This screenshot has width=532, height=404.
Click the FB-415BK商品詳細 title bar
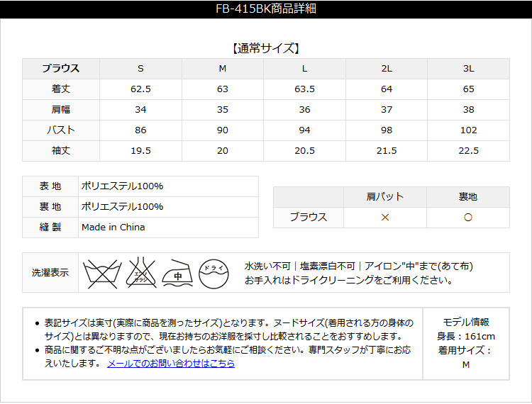tap(266, 9)
